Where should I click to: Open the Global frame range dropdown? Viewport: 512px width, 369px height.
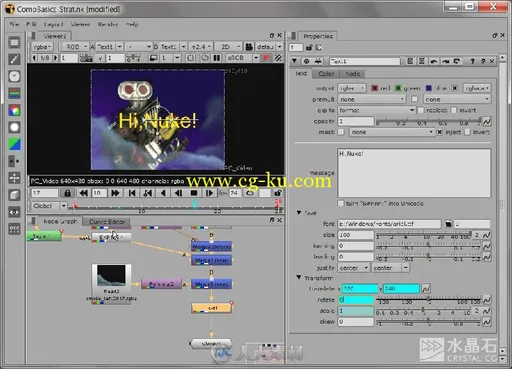pos(49,206)
